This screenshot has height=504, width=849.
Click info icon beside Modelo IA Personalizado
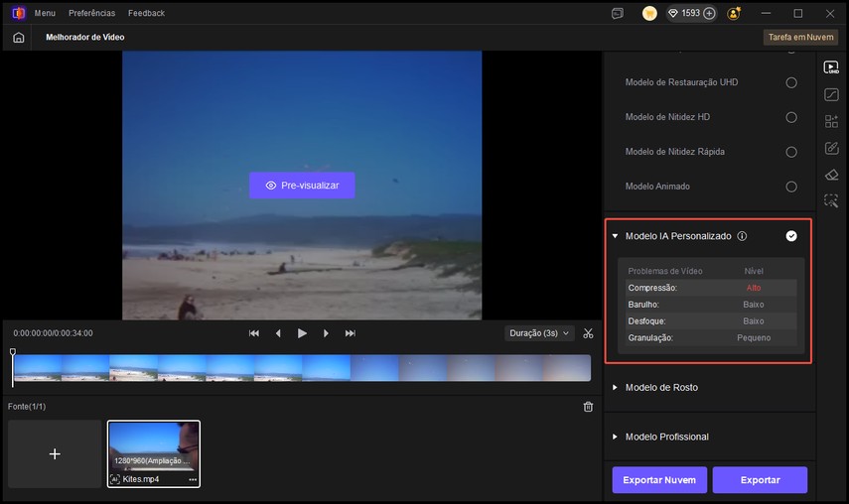pos(742,236)
